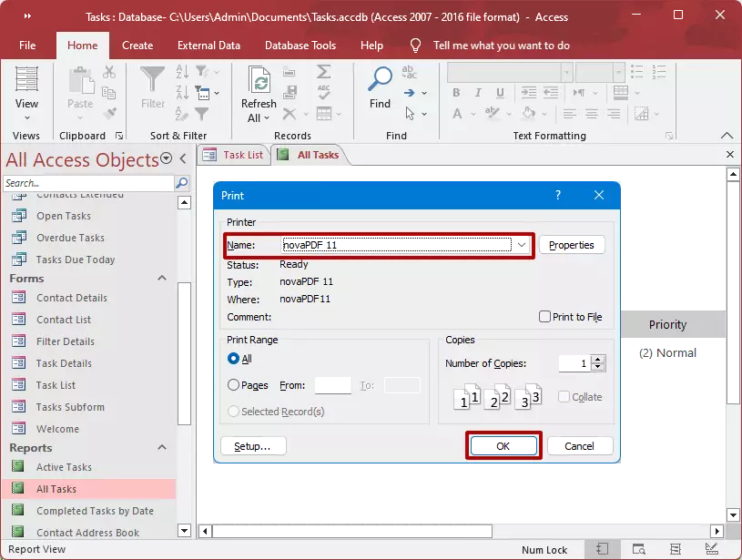The image size is (742, 560).
Task: Click OK to print
Action: pos(503,446)
